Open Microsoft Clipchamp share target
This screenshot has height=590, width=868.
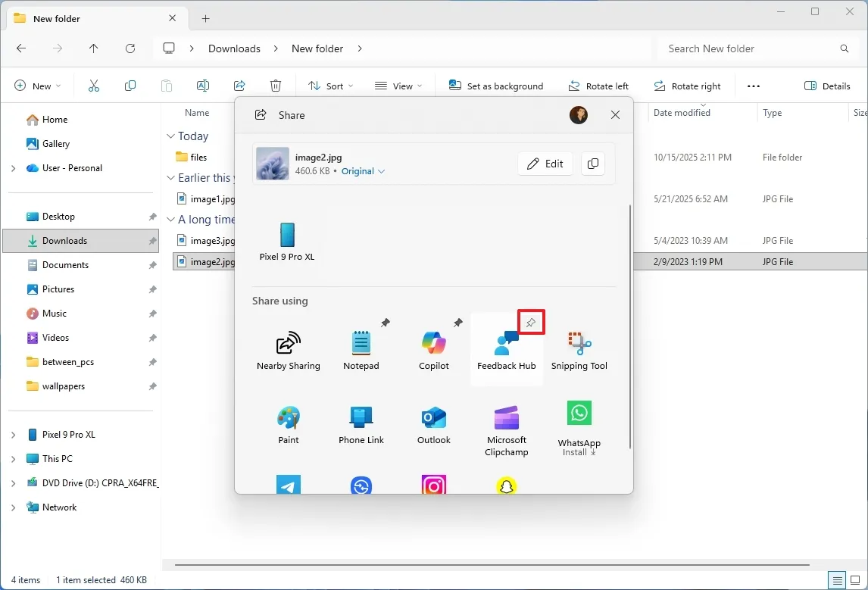coord(506,424)
